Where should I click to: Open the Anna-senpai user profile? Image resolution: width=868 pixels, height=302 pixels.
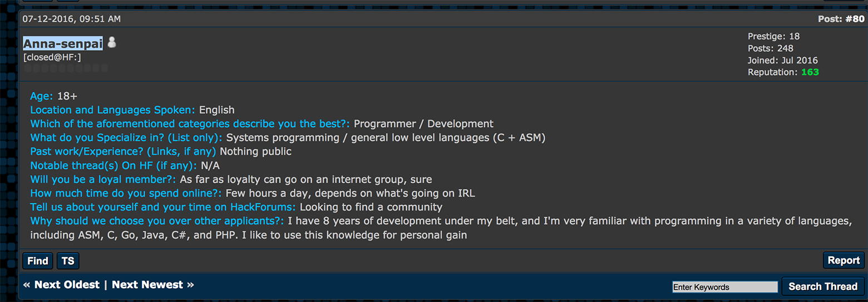point(63,43)
